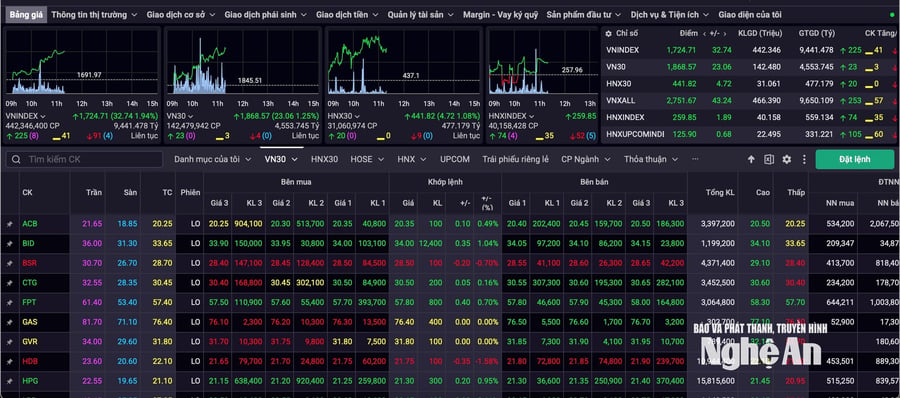
Task: Click the Khớp lệnh column group header
Action: (x=445, y=182)
